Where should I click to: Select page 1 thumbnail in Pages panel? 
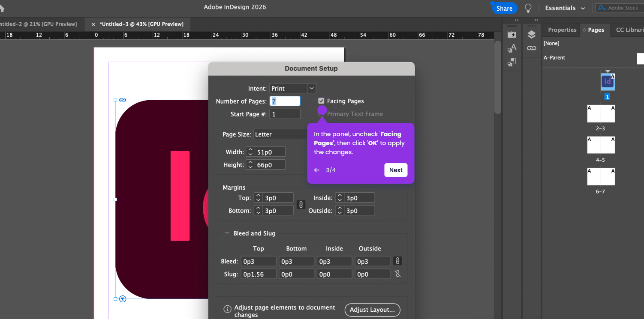(608, 82)
